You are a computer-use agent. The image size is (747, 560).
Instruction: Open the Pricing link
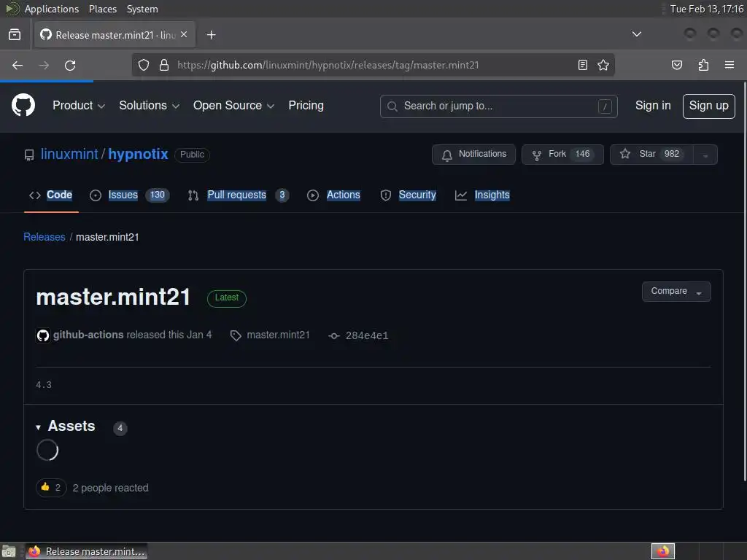click(x=306, y=106)
